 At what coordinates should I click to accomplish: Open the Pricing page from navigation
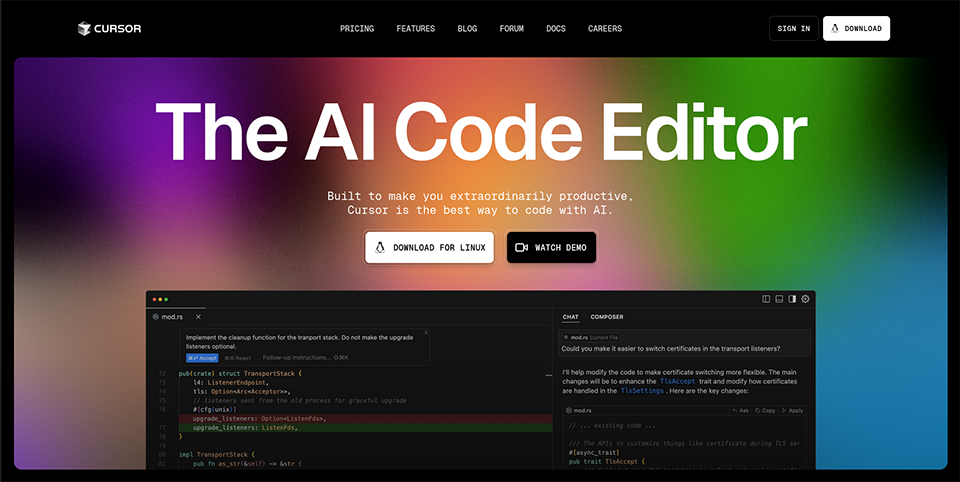357,28
